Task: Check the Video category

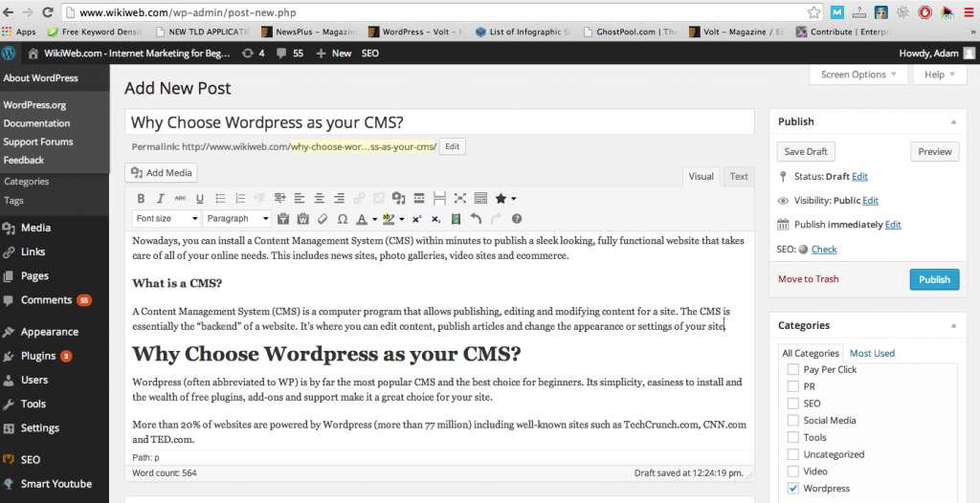Action: [x=793, y=471]
